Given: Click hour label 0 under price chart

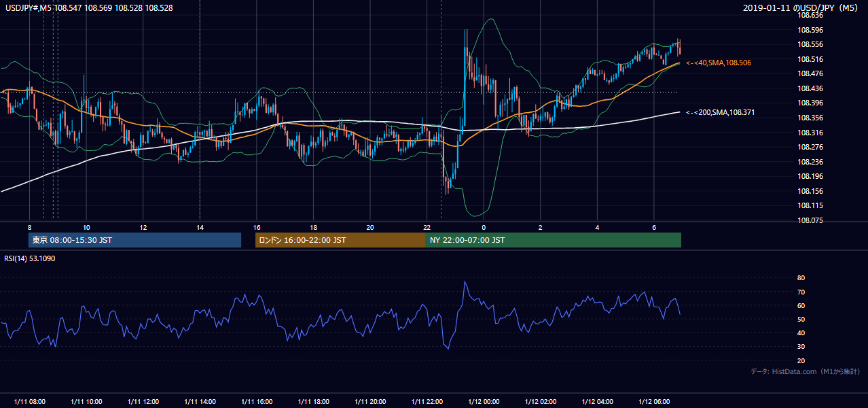Looking at the screenshot, I should [x=484, y=227].
